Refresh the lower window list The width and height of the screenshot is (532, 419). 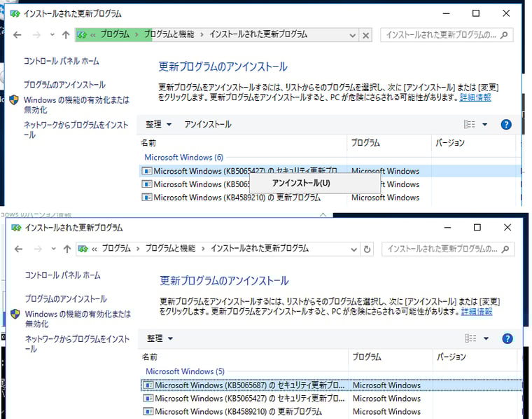point(367,249)
